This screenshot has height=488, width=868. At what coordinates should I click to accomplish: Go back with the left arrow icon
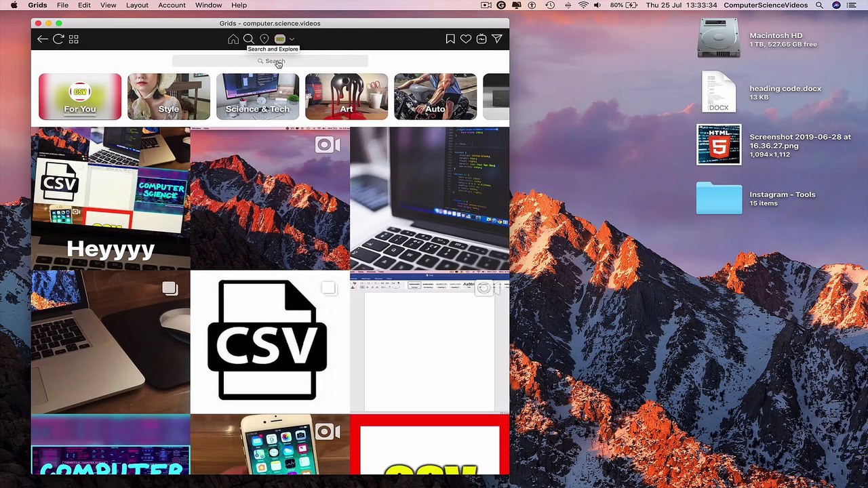click(42, 39)
